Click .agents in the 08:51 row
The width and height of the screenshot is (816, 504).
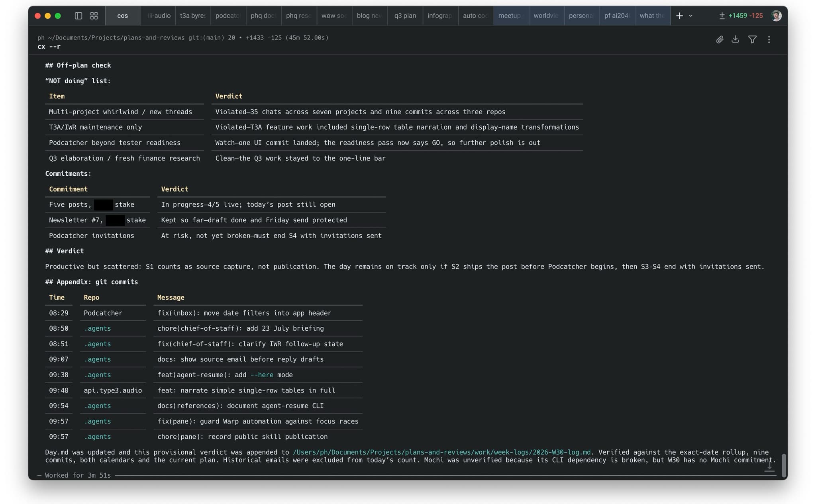tap(97, 344)
